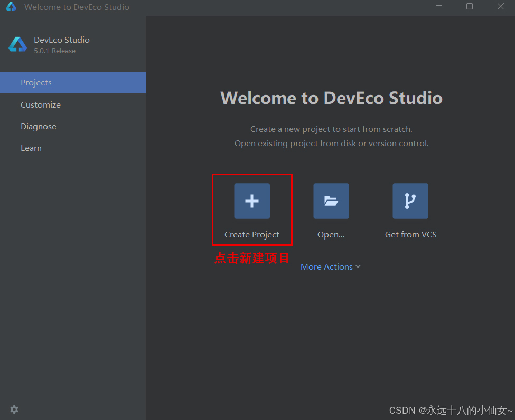Select the Projects tab
Image resolution: width=515 pixels, height=420 pixels.
73,83
